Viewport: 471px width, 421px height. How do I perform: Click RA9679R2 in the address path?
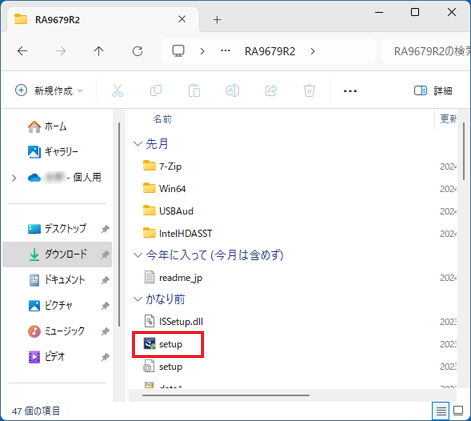tap(270, 51)
